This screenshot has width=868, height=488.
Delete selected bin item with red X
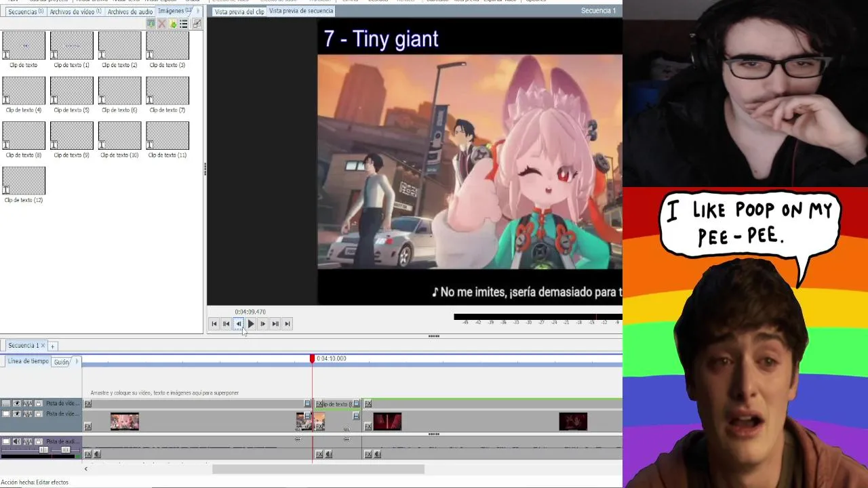click(161, 24)
